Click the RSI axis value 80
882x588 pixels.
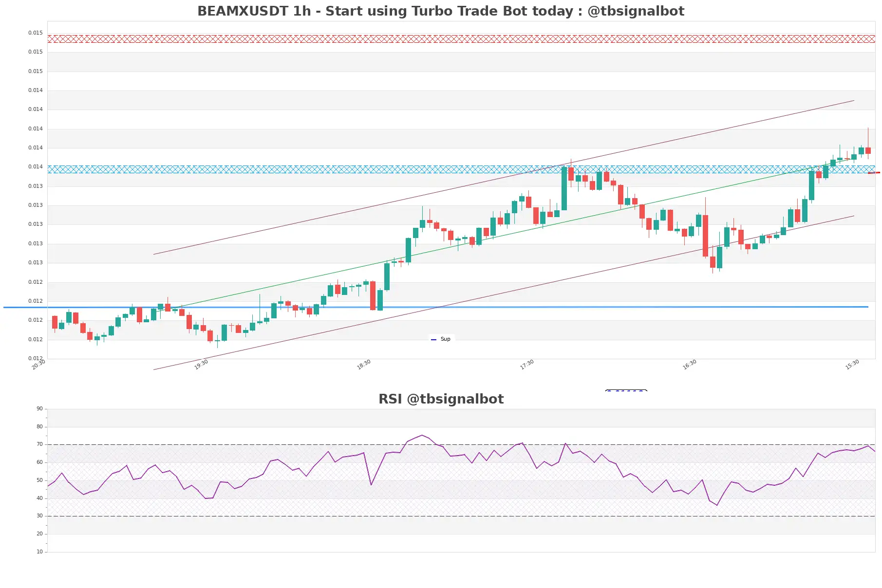coord(39,427)
